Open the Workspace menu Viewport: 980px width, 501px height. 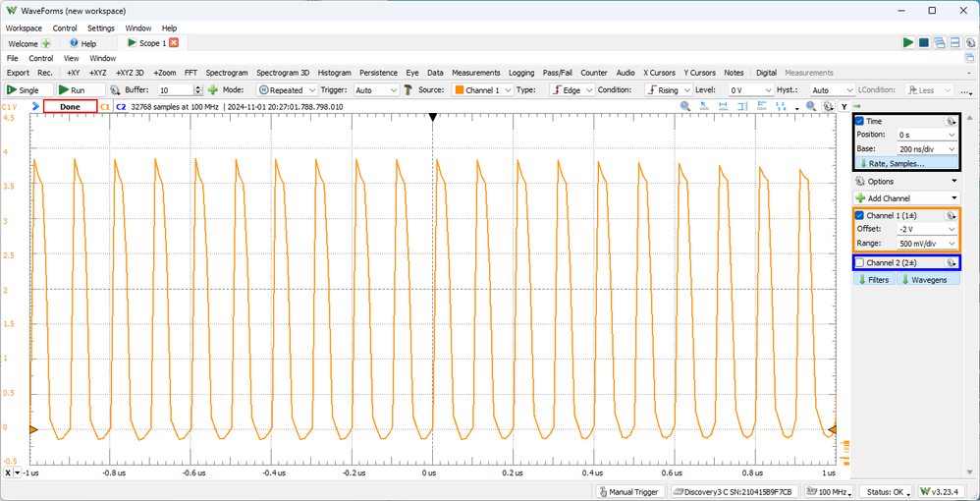tap(24, 28)
